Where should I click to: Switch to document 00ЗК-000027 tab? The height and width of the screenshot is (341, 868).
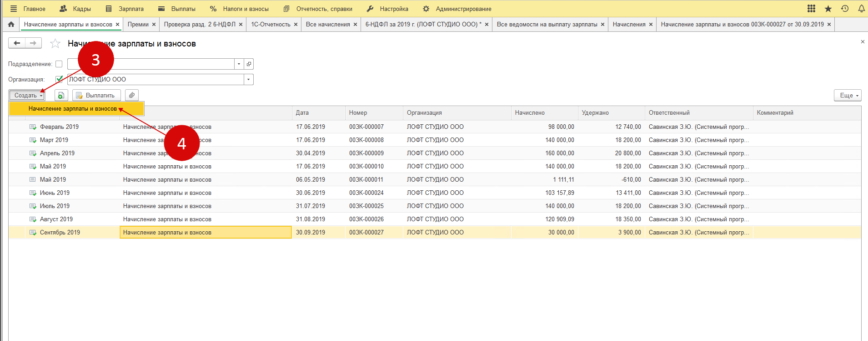pyautogui.click(x=742, y=25)
